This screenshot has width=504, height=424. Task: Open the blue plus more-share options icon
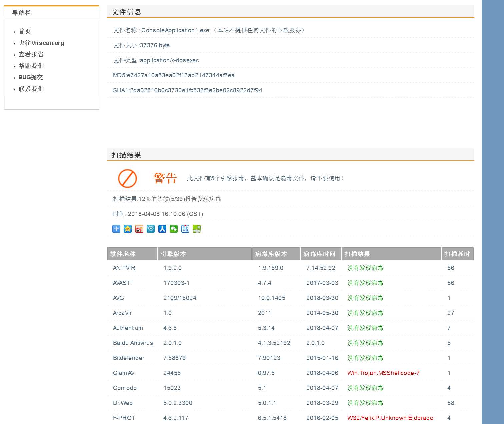click(116, 229)
